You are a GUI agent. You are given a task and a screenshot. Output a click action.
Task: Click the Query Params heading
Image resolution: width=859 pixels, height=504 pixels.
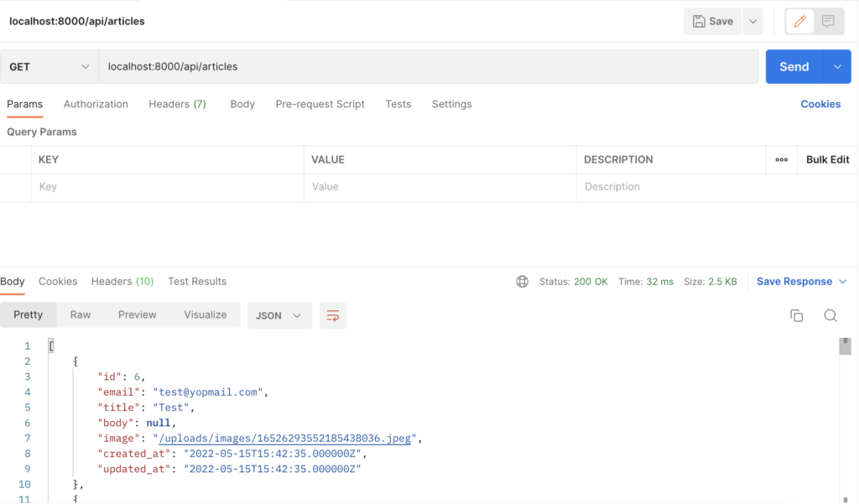(x=42, y=132)
